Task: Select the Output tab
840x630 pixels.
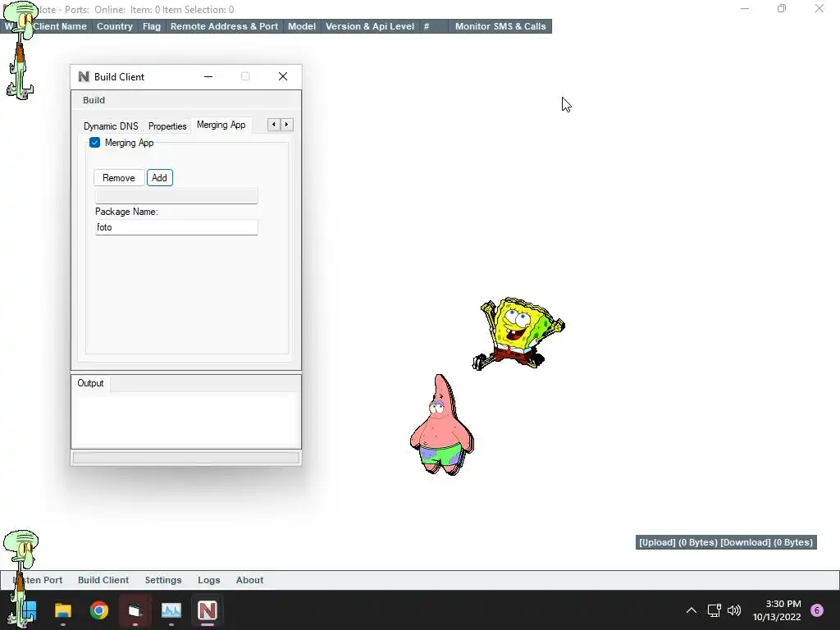Action: 90,383
